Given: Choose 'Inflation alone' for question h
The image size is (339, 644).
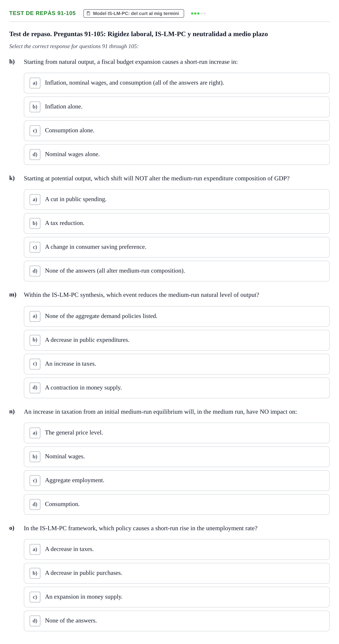Looking at the screenshot, I should [x=176, y=107].
